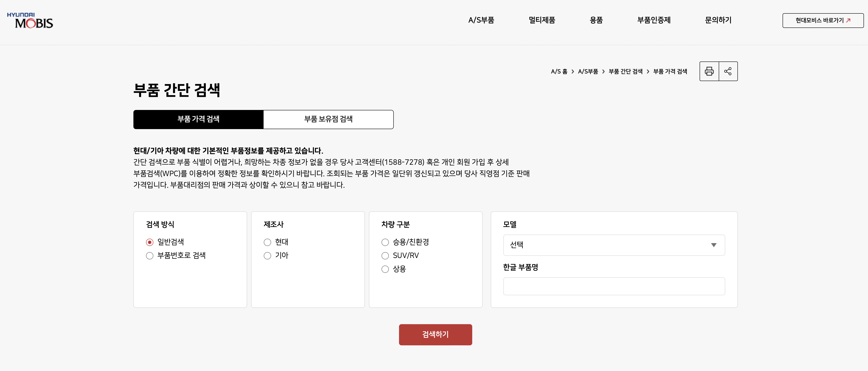The image size is (868, 371).
Task: Select the 상용 vehicle category
Action: pos(385,269)
